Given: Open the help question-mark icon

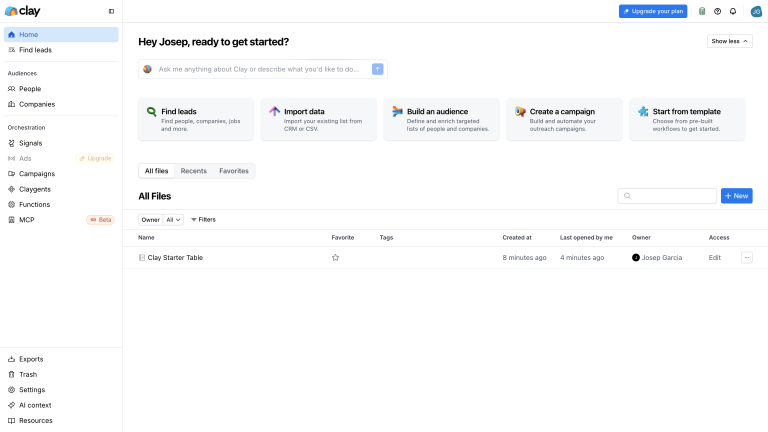Looking at the screenshot, I should click(718, 11).
